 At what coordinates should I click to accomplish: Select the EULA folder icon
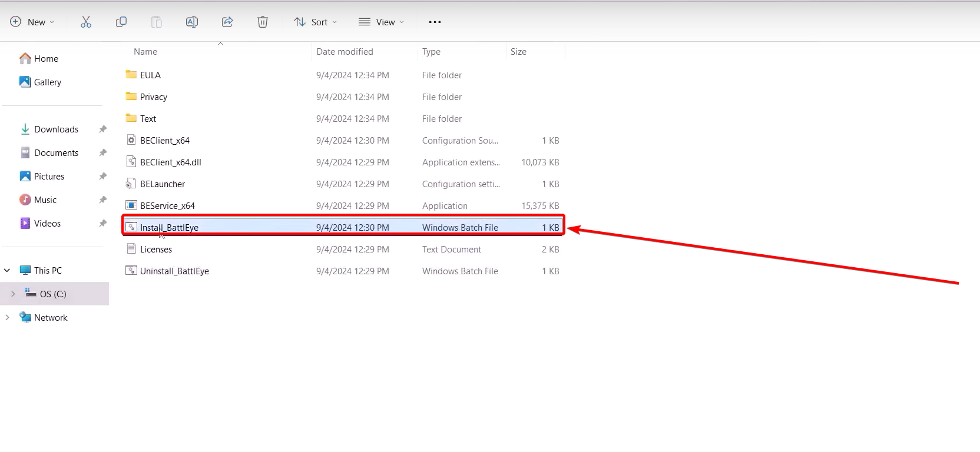coord(131,74)
